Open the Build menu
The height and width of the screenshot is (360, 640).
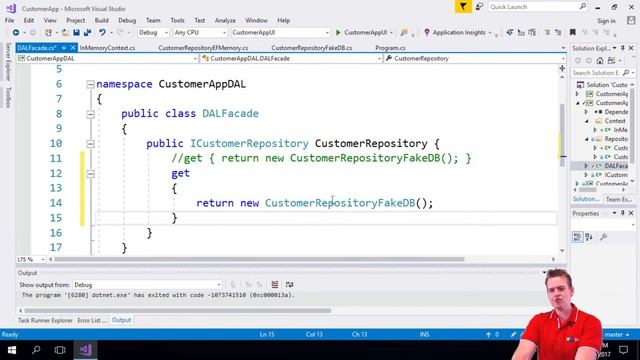point(102,20)
